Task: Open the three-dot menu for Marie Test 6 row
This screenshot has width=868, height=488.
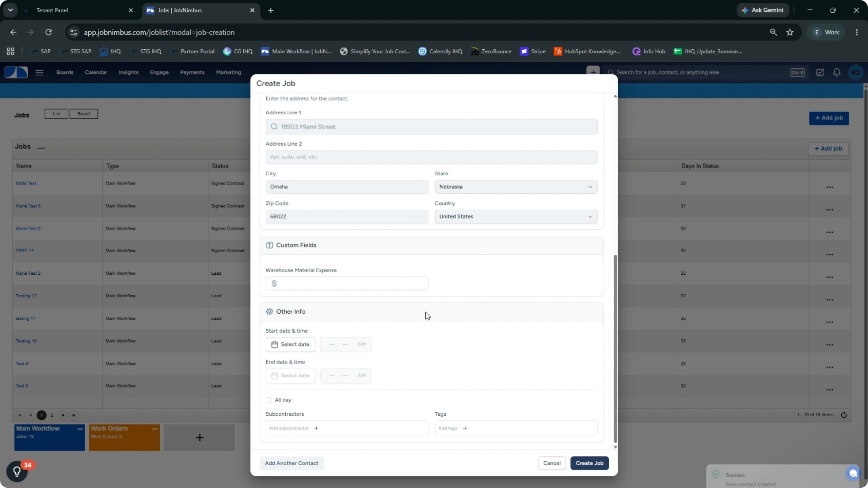Action: (x=830, y=210)
